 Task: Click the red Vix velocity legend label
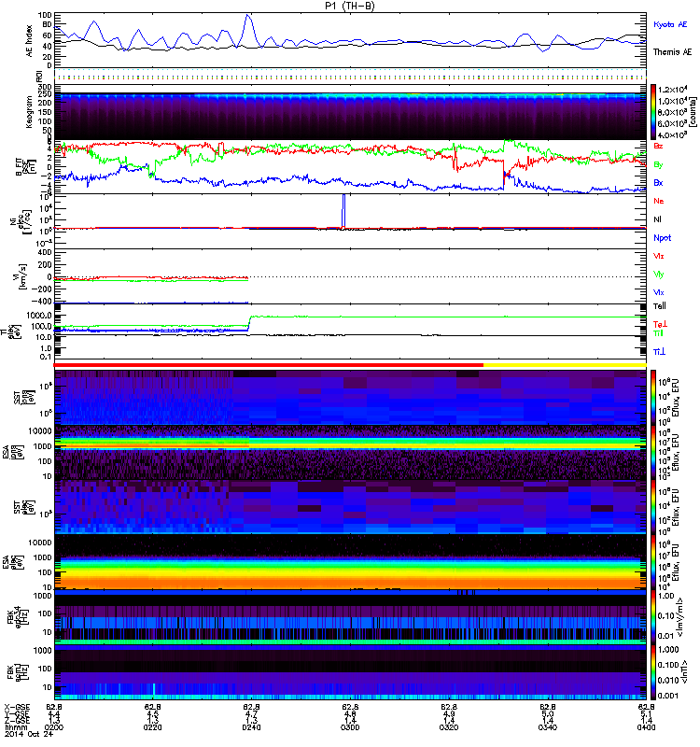(x=659, y=256)
